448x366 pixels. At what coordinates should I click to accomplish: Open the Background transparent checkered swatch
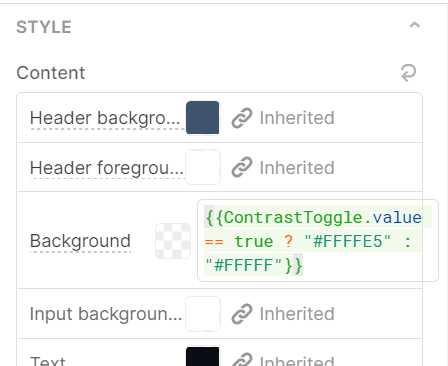pos(173,241)
